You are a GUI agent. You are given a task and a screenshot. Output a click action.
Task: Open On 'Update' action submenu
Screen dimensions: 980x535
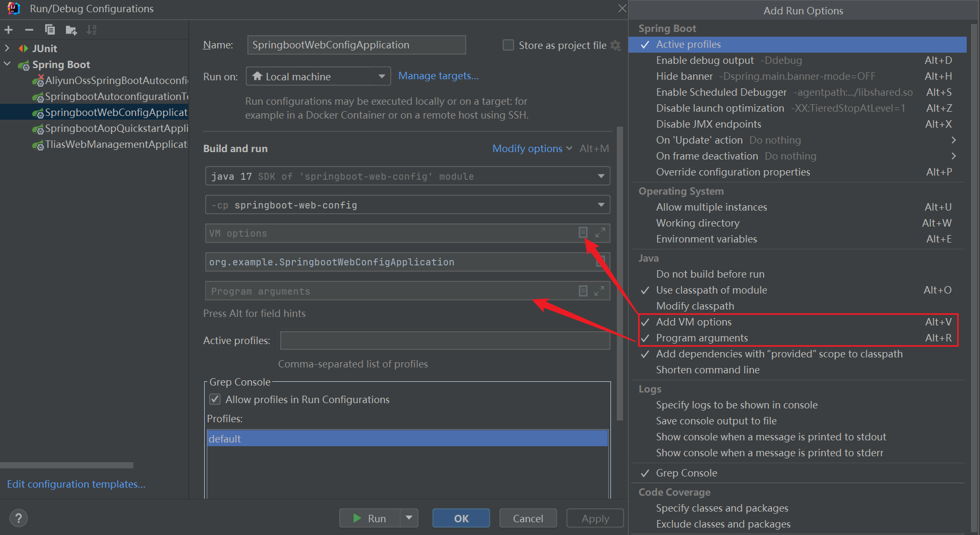coord(797,140)
